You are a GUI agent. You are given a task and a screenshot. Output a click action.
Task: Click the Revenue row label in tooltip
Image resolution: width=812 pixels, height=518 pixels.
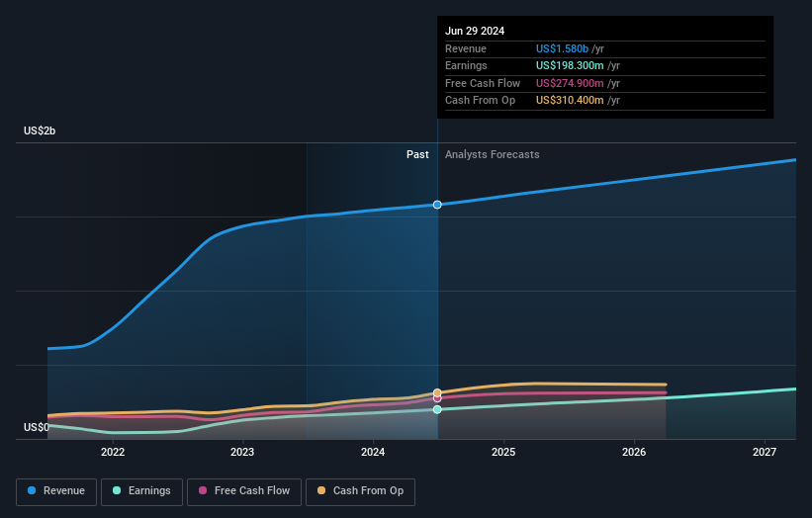[x=466, y=48]
